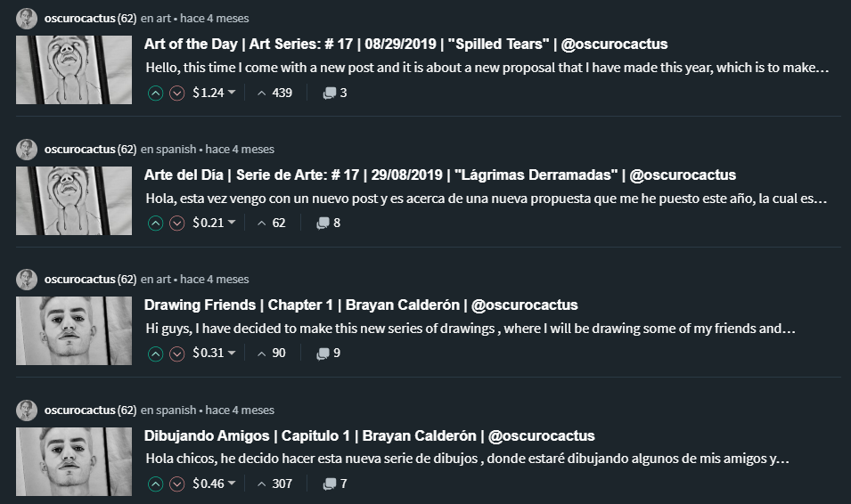Show the 439 votes list
Image resolution: width=851 pixels, height=504 pixels.
tap(275, 93)
